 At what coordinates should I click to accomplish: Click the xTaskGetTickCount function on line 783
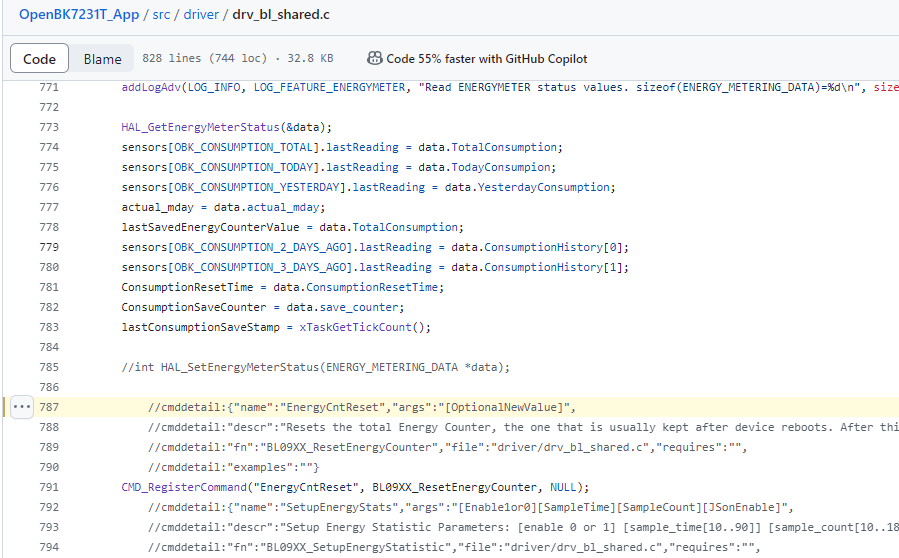pos(355,327)
